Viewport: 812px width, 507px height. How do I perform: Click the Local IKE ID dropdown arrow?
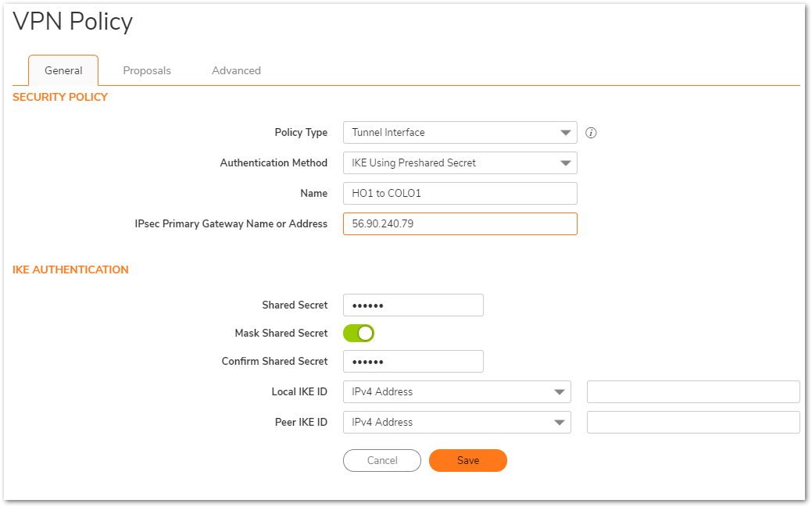(559, 392)
